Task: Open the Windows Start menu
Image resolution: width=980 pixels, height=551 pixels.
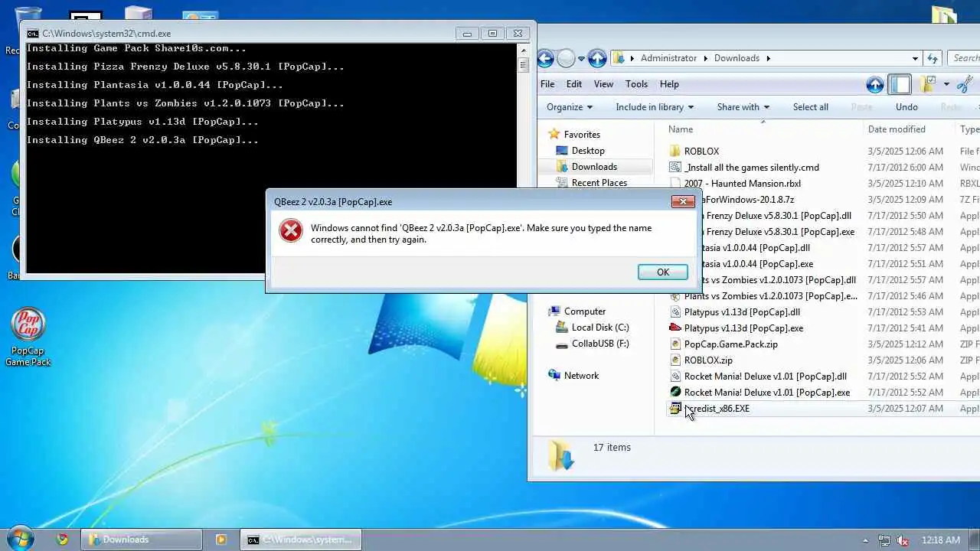Action: pos(21,539)
